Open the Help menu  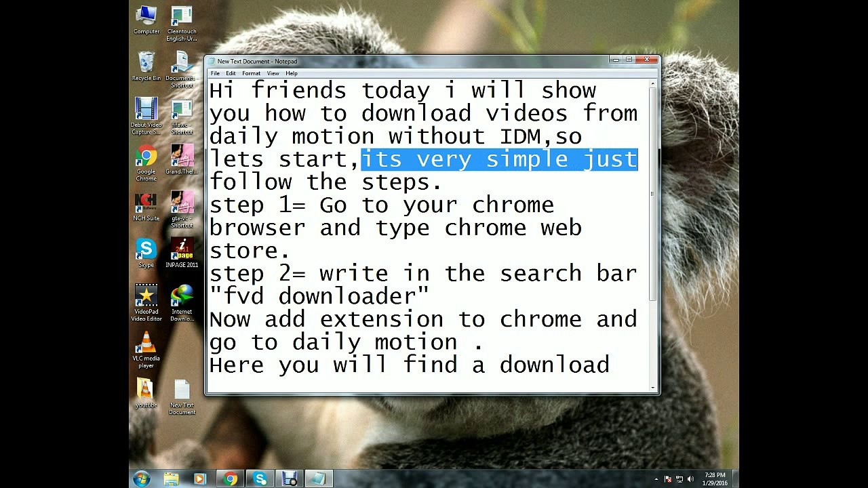[292, 73]
